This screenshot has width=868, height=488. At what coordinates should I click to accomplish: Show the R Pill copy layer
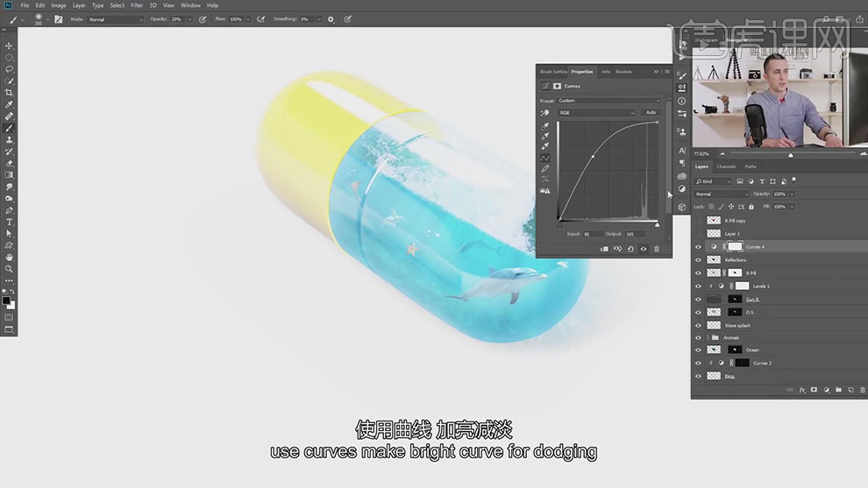[x=698, y=220]
